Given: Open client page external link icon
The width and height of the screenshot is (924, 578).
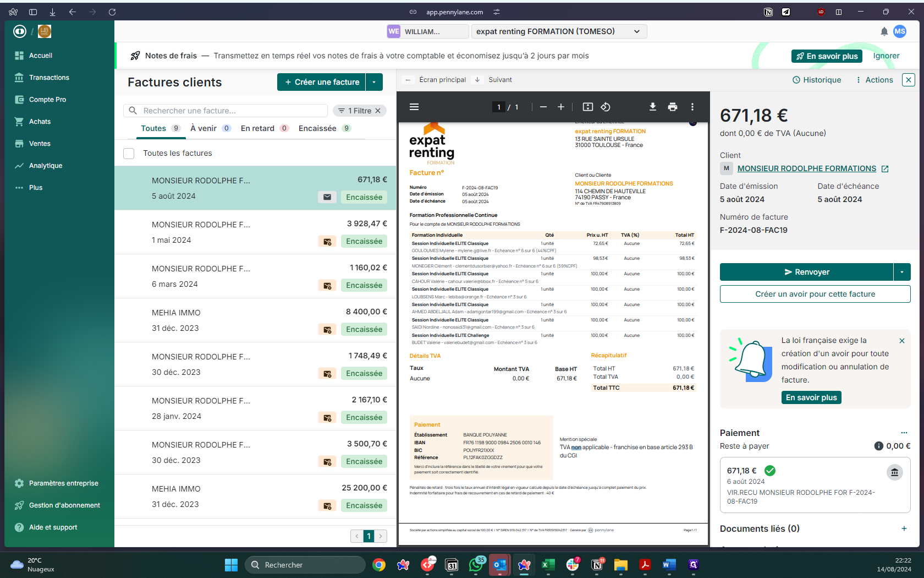Looking at the screenshot, I should 885,169.
